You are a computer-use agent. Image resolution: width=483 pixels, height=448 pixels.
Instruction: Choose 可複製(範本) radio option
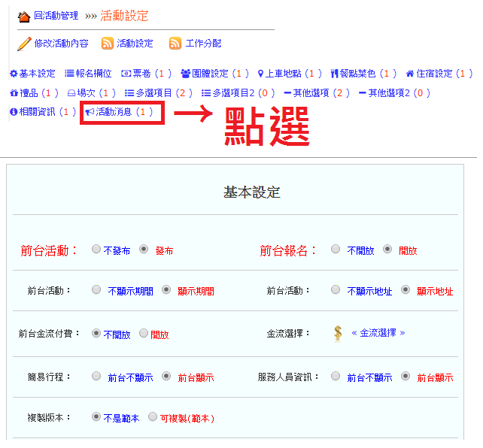[153, 416]
